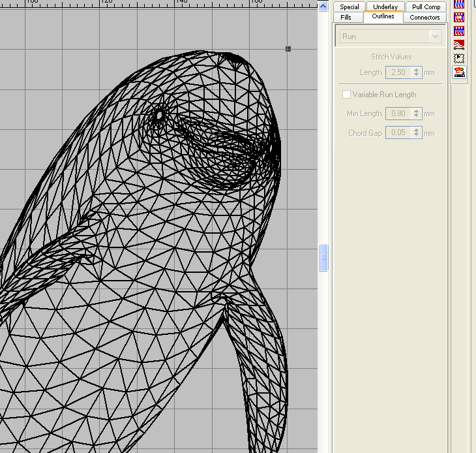Open the Underlay tab
476x453 pixels.
click(x=385, y=7)
